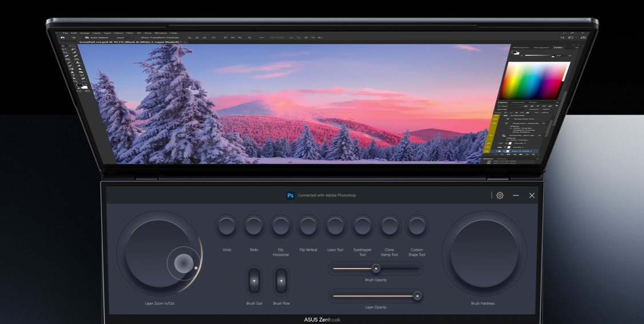The image size is (644, 324).
Task: Click the Photoshop Ps icon on ScreenPad
Action: 291,195
